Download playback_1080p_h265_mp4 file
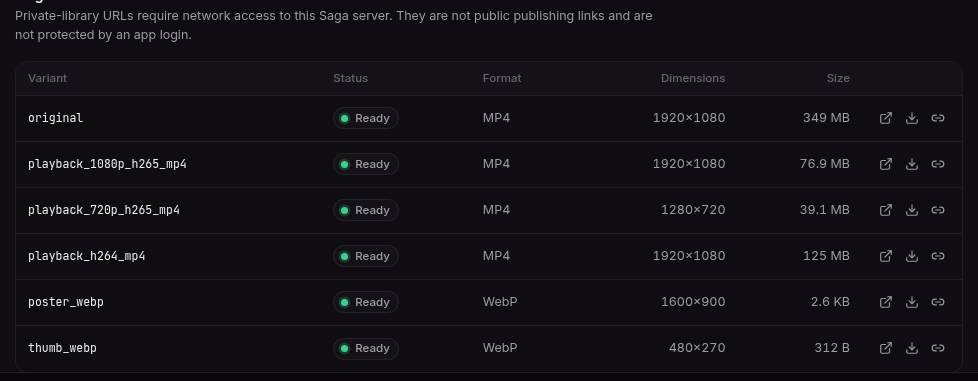This screenshot has width=978, height=381. [912, 164]
